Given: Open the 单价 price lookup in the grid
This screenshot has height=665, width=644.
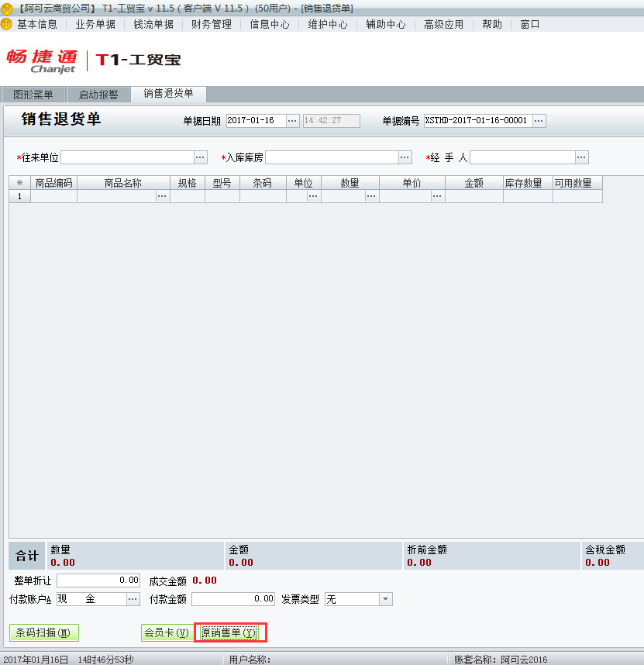Looking at the screenshot, I should (437, 196).
